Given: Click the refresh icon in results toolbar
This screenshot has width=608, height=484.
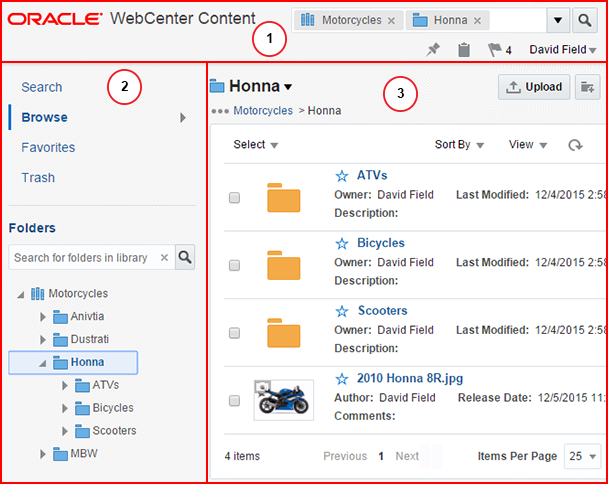Looking at the screenshot, I should (575, 145).
